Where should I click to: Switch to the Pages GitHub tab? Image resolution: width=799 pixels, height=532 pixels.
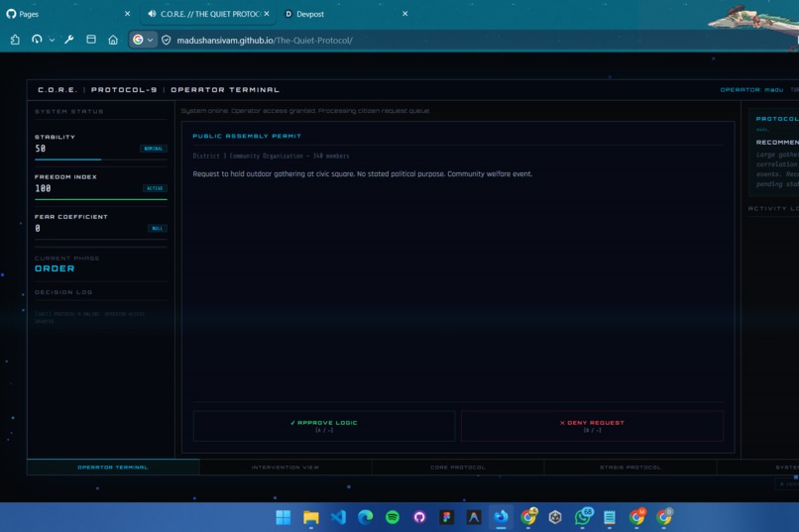pos(68,14)
